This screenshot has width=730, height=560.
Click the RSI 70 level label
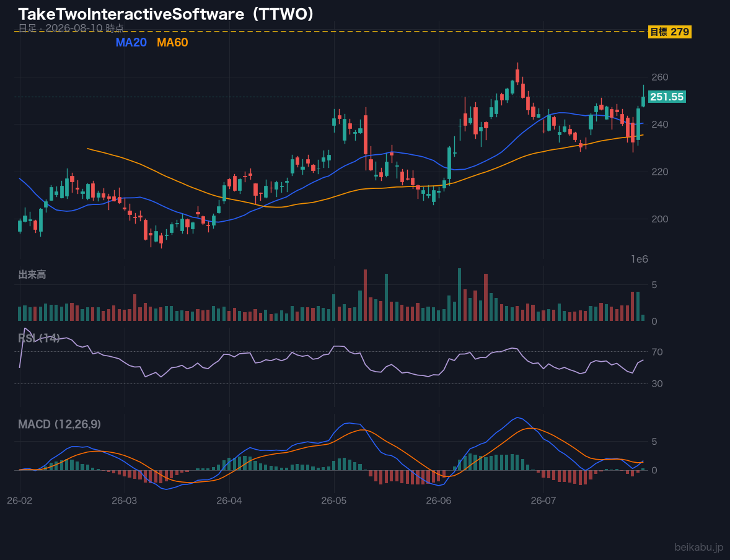pyautogui.click(x=657, y=352)
